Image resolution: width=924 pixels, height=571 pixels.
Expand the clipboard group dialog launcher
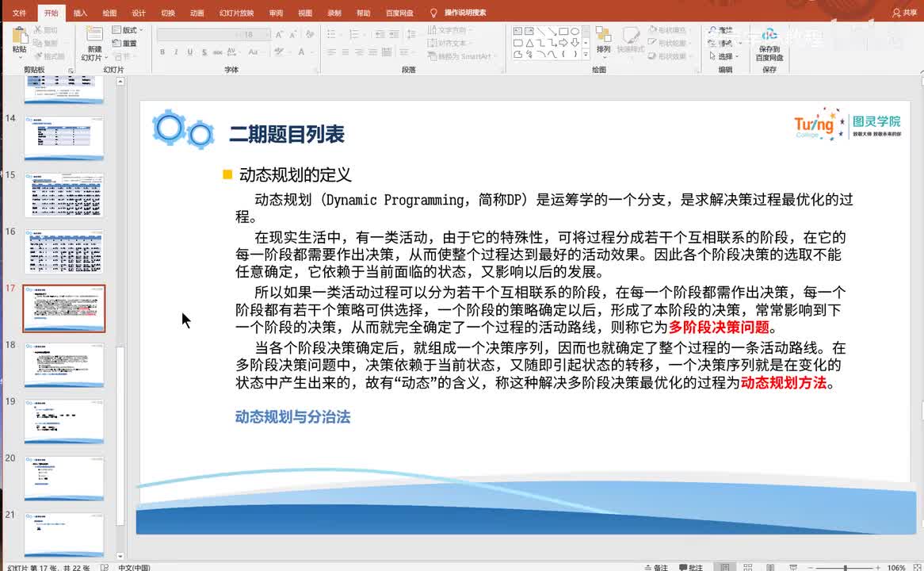(71, 71)
